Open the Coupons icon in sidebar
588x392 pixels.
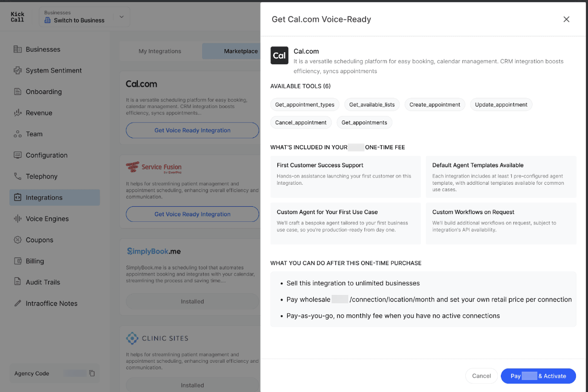[x=18, y=240]
